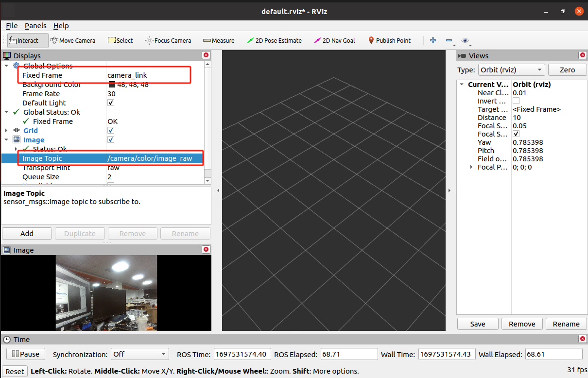Collapse the Global Options tree node
Viewport: 588px width, 378px height.
(x=6, y=66)
